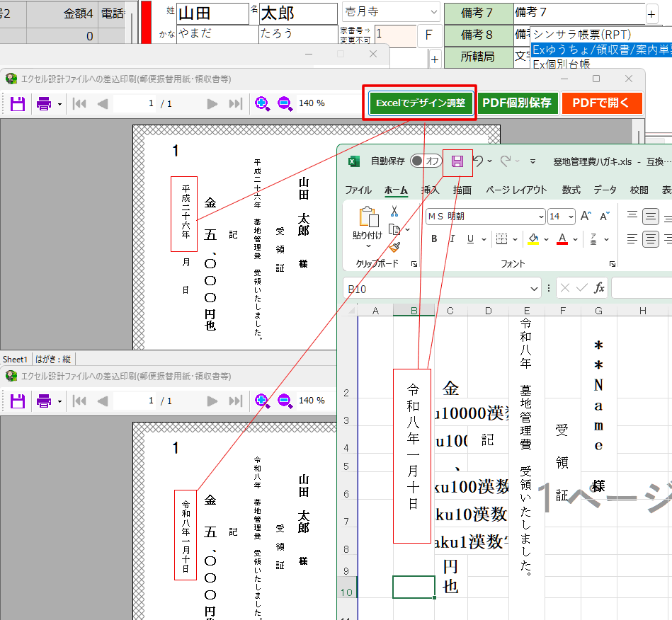Save from the lower preview window toolbar
The width and height of the screenshot is (672, 620).
(17, 401)
